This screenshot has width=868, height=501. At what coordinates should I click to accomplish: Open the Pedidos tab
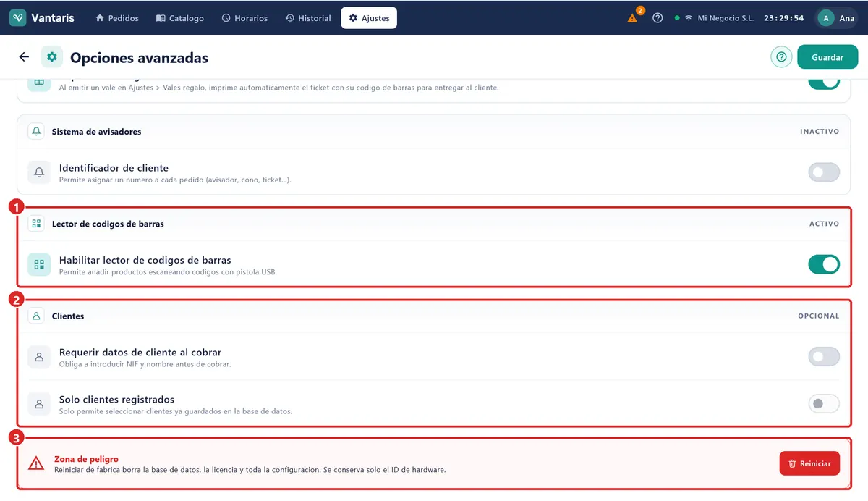pos(117,18)
